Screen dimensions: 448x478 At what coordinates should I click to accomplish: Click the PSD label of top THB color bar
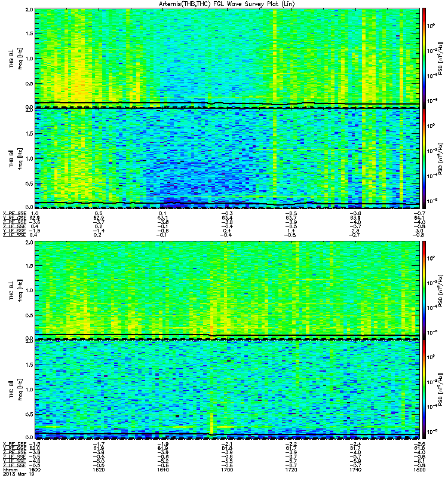(440, 58)
